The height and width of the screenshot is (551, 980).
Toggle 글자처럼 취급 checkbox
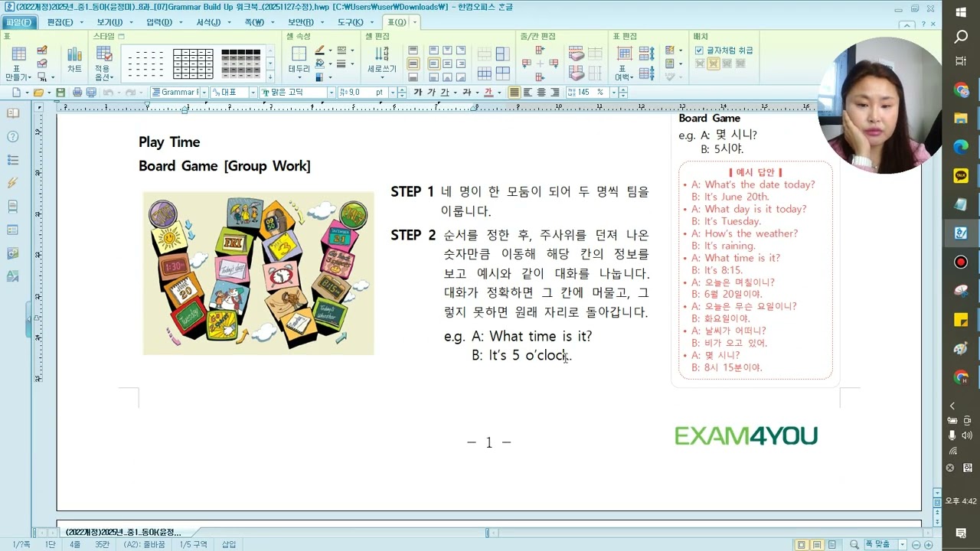point(699,51)
